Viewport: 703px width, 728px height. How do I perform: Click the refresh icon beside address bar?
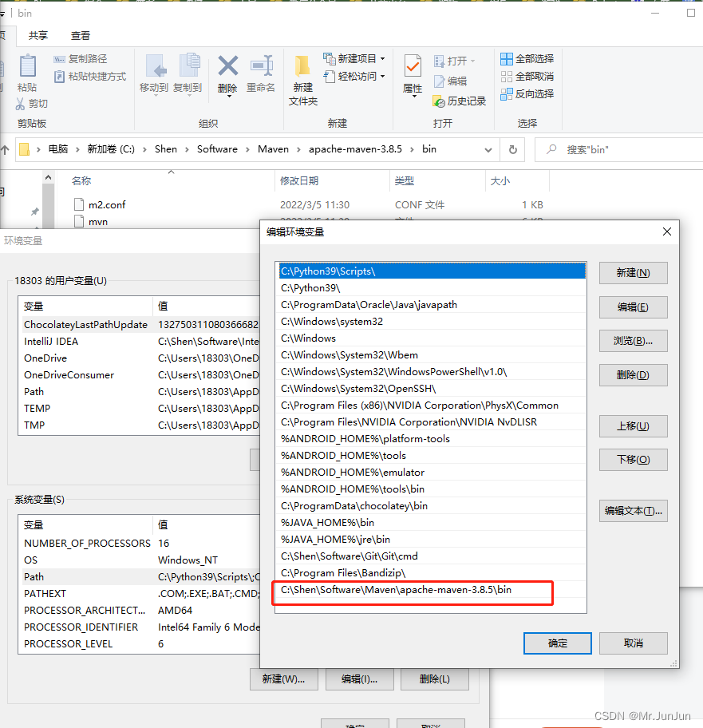[x=511, y=149]
